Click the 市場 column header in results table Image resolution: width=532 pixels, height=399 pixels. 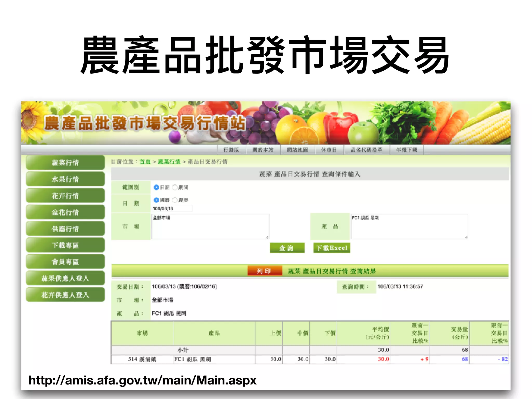pyautogui.click(x=142, y=333)
